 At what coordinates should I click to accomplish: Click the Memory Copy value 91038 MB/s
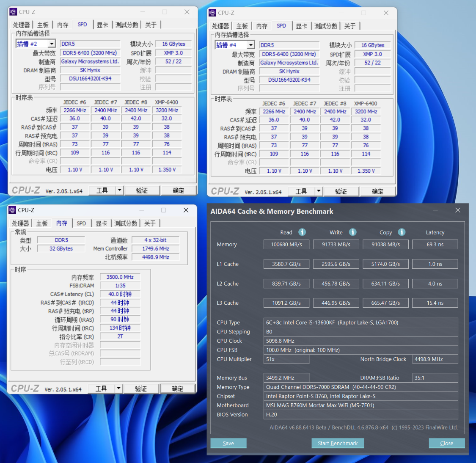pyautogui.click(x=385, y=244)
